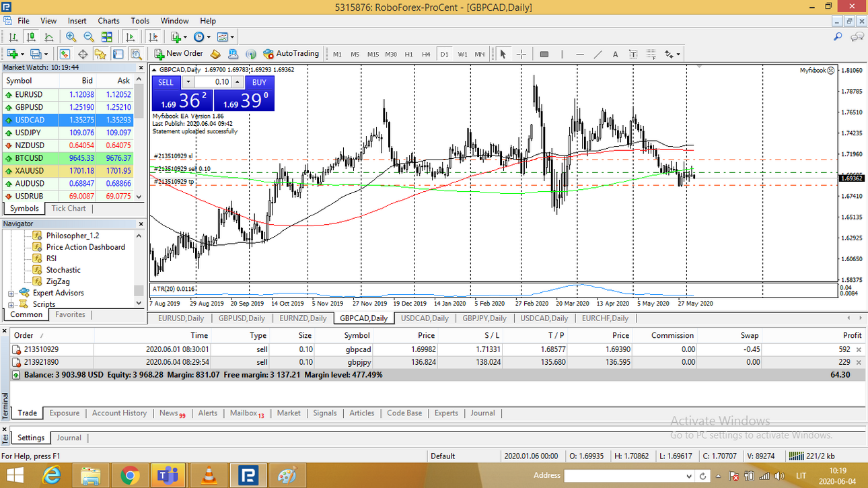The width and height of the screenshot is (868, 488).
Task: Open the Signals broadcast icon
Action: click(x=251, y=54)
